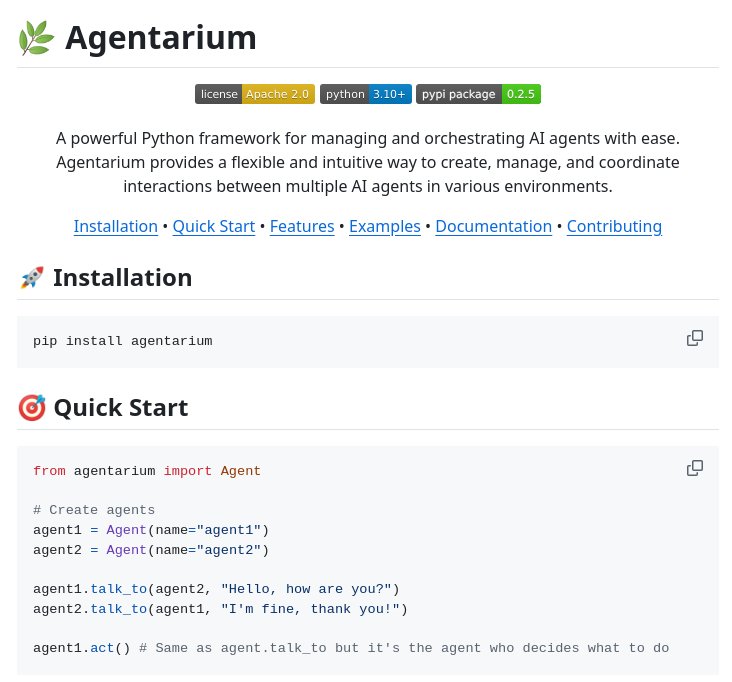
Task: Open the Documentation link
Action: [x=493, y=226]
